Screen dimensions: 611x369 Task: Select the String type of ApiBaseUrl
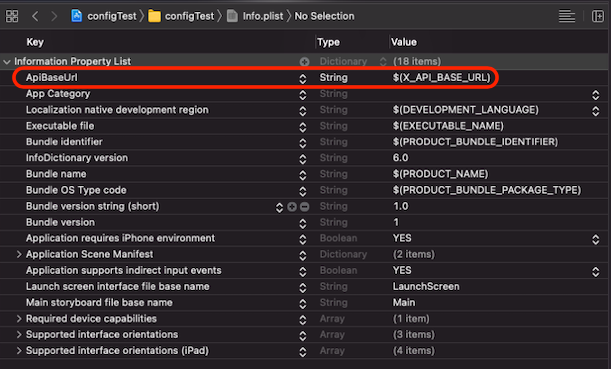pyautogui.click(x=334, y=78)
